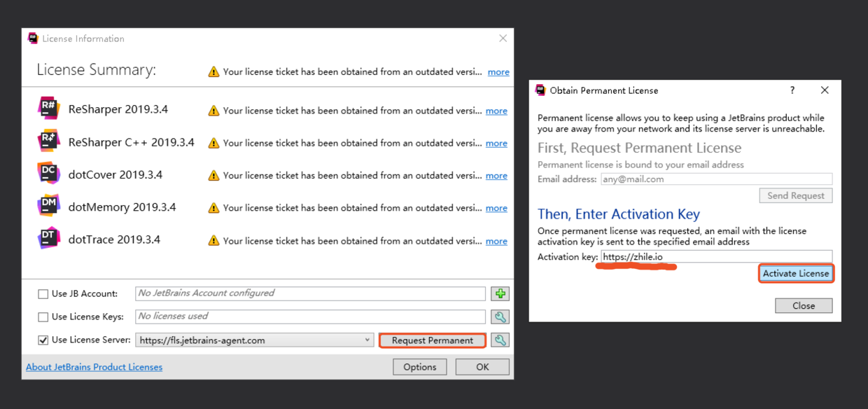Click wrench icon beside license keys field
The width and height of the screenshot is (868, 409).
500,317
